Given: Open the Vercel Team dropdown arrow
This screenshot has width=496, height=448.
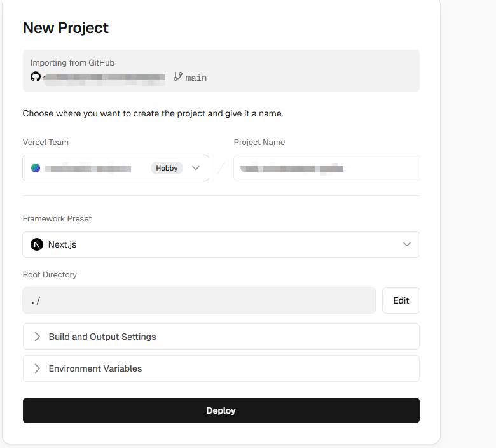Looking at the screenshot, I should (x=196, y=168).
